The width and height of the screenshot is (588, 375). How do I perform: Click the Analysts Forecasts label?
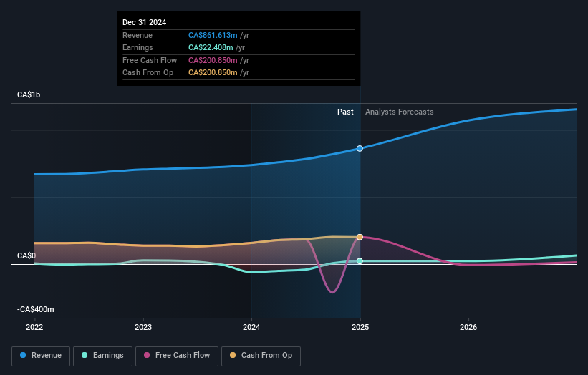click(400, 112)
